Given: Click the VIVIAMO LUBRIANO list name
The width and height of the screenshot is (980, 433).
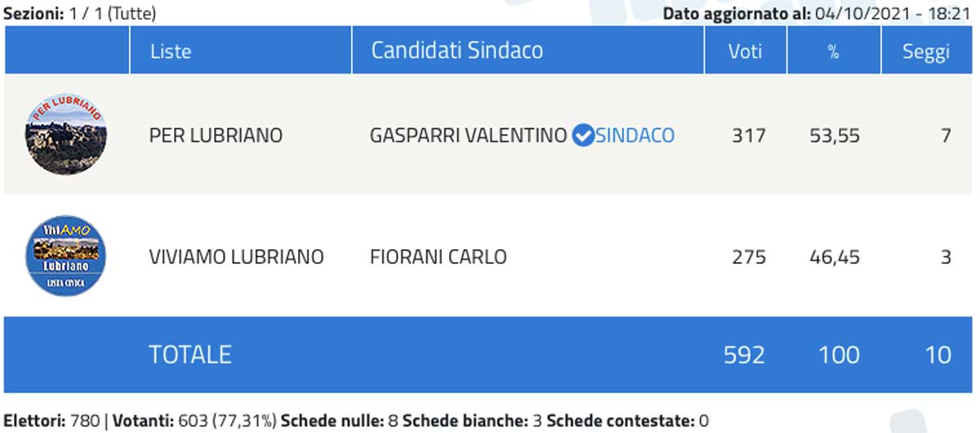Looking at the screenshot, I should point(236,257).
